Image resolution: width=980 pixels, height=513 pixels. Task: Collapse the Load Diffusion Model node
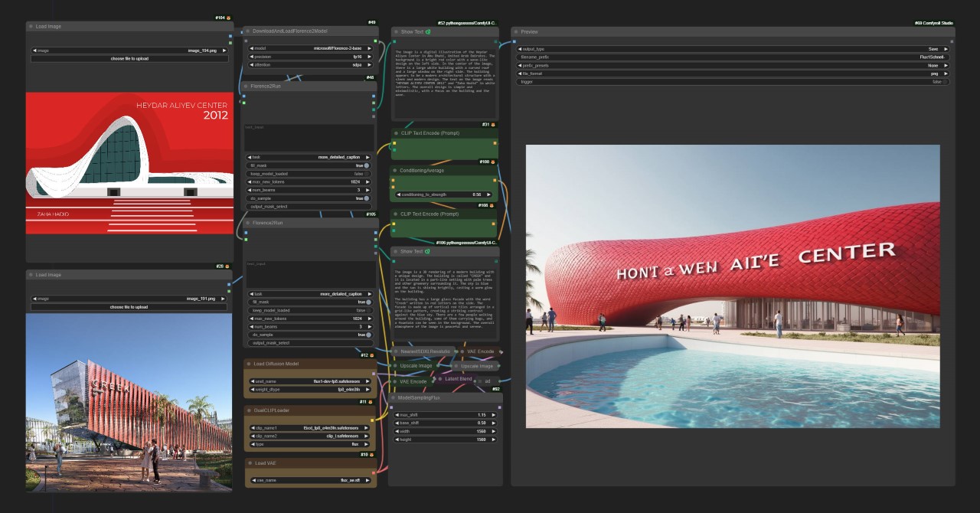click(x=249, y=364)
